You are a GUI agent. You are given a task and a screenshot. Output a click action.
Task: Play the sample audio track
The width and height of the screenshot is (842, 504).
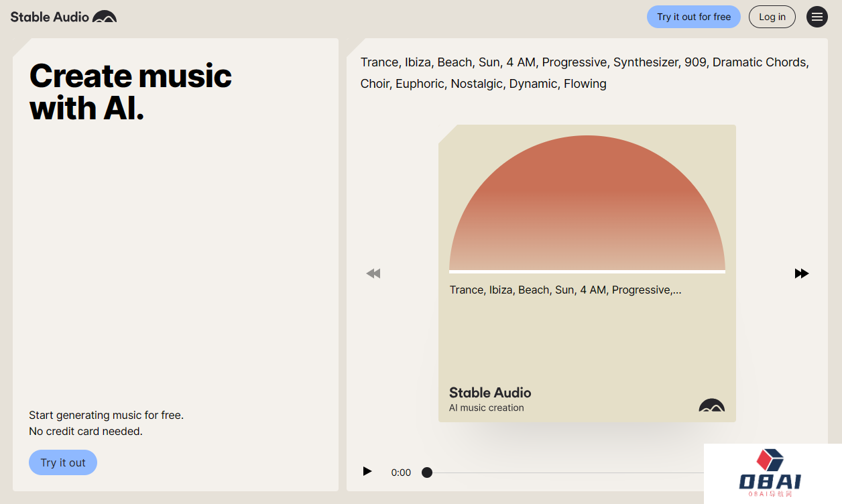367,471
